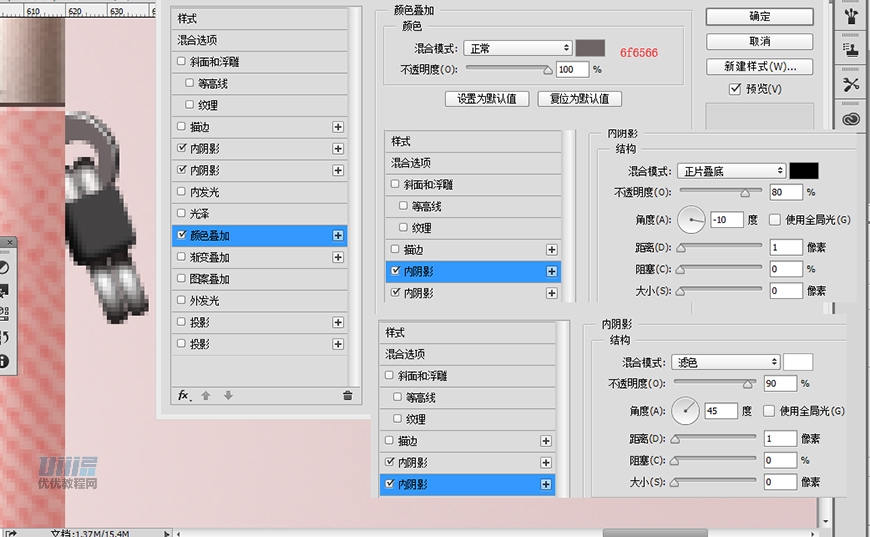
Task: Select the 外发光 row
Action: pos(259,301)
